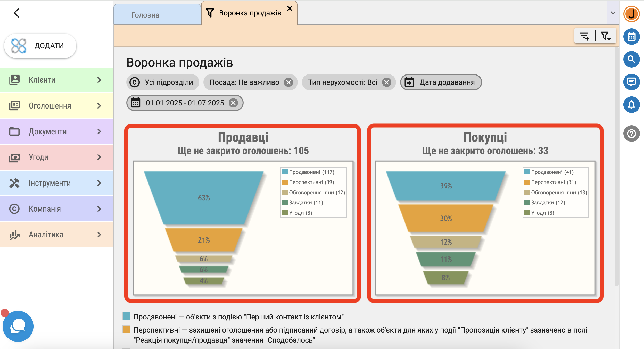Open the calendar icon in right panel

coord(631,37)
